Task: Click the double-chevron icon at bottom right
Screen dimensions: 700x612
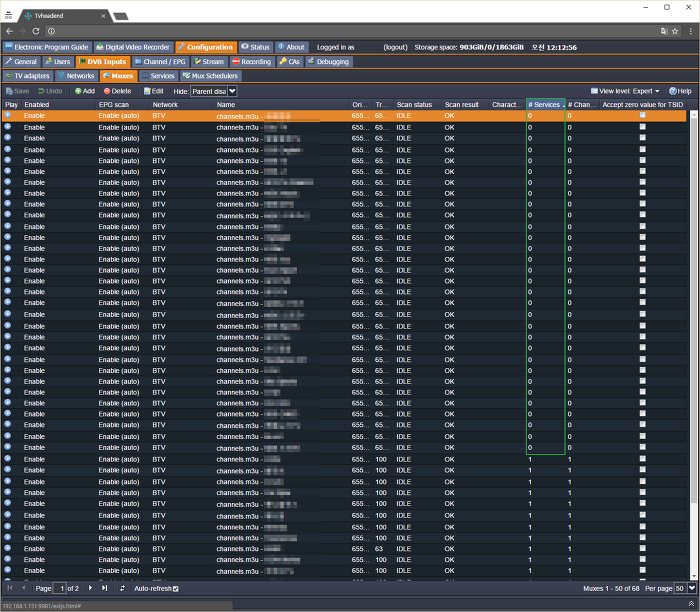Action: pyautogui.click(x=691, y=604)
